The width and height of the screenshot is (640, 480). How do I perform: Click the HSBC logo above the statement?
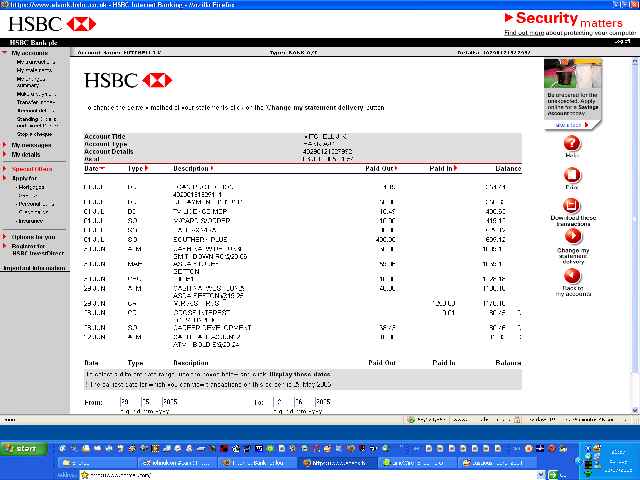(x=128, y=80)
